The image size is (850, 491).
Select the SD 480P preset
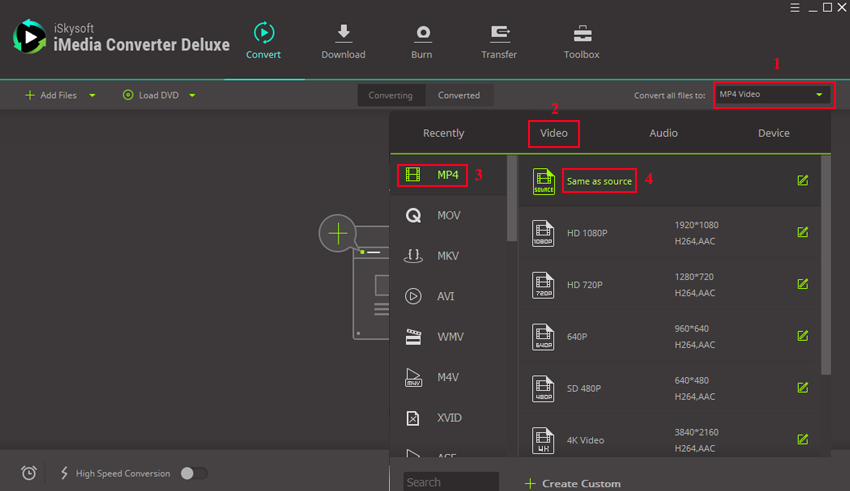669,389
